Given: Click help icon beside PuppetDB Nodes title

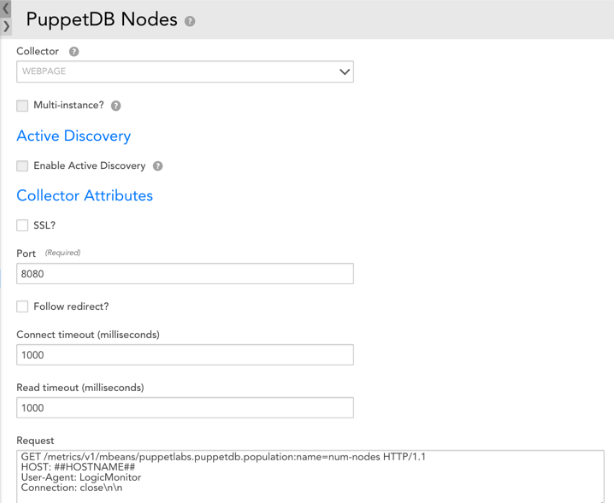Looking at the screenshot, I should pyautogui.click(x=190, y=21).
